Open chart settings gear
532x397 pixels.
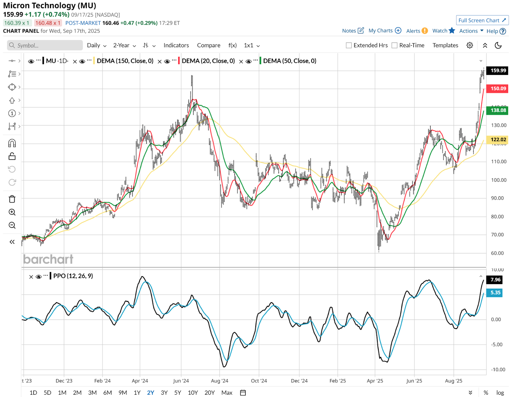[x=469, y=45]
